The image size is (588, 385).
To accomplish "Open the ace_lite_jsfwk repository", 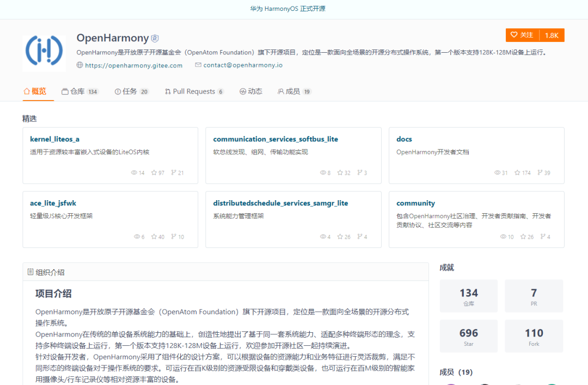I will pos(53,203).
